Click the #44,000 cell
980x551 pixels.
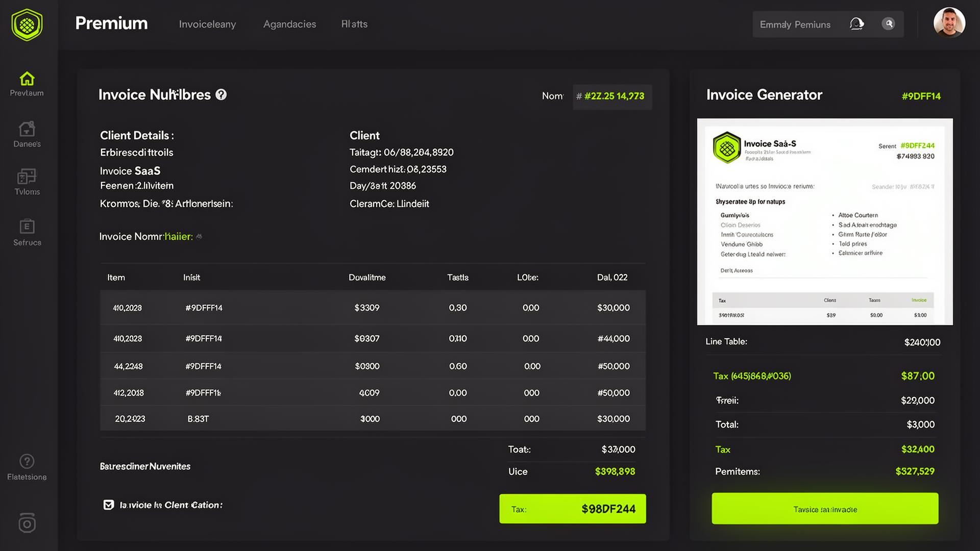pyautogui.click(x=614, y=338)
